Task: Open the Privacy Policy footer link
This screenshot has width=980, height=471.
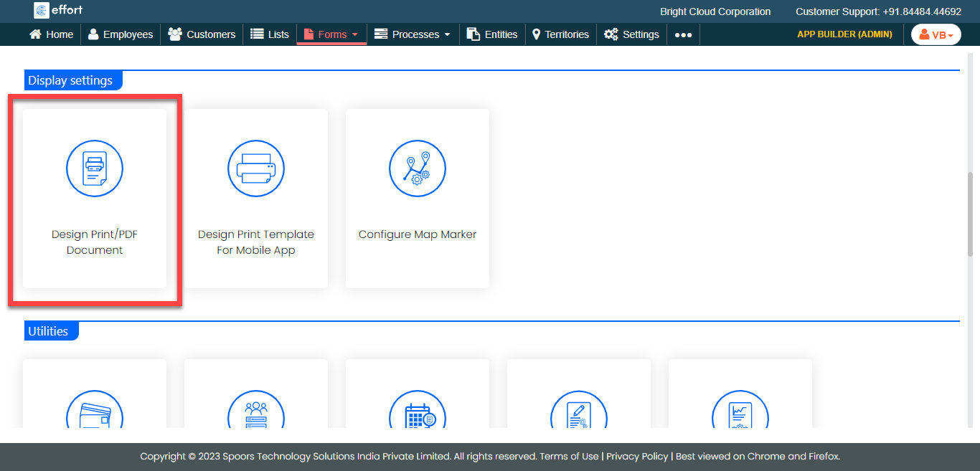Action: coord(637,456)
